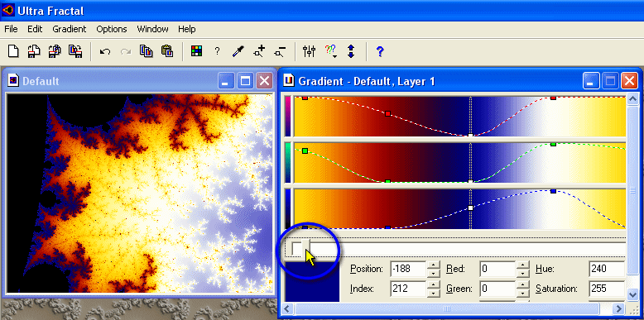644x320 pixels.
Task: Click the up-down reverse arrows icon
Action: [x=351, y=51]
